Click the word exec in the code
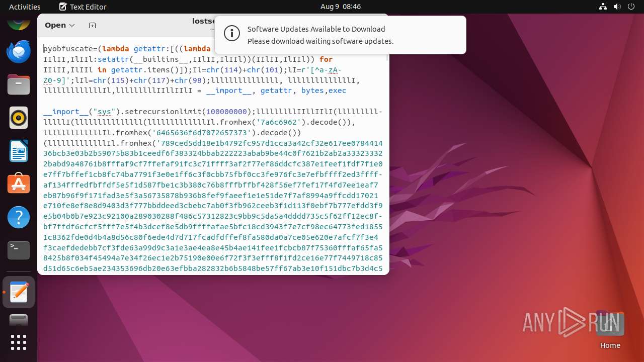This screenshot has width=644, height=362. pos(337,90)
